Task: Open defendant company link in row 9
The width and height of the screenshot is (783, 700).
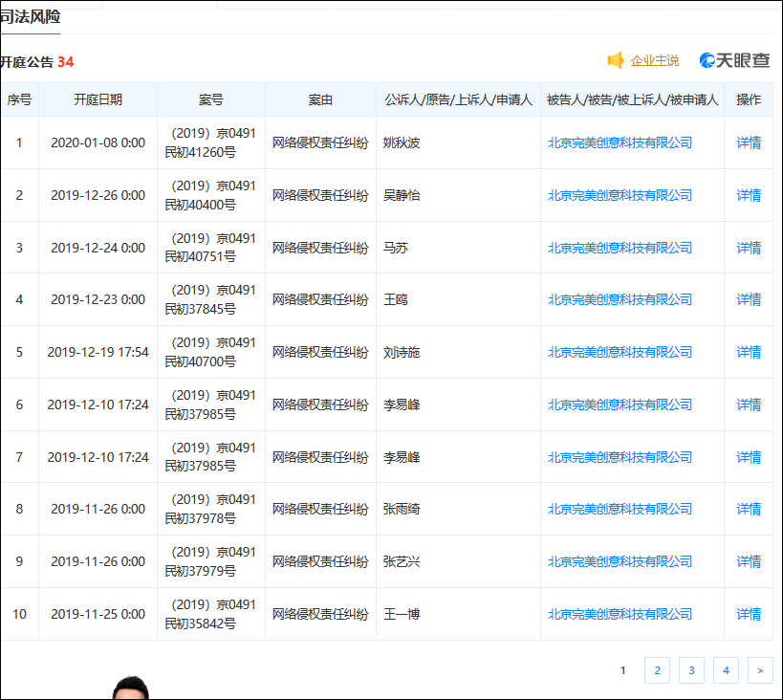Action: tap(620, 561)
